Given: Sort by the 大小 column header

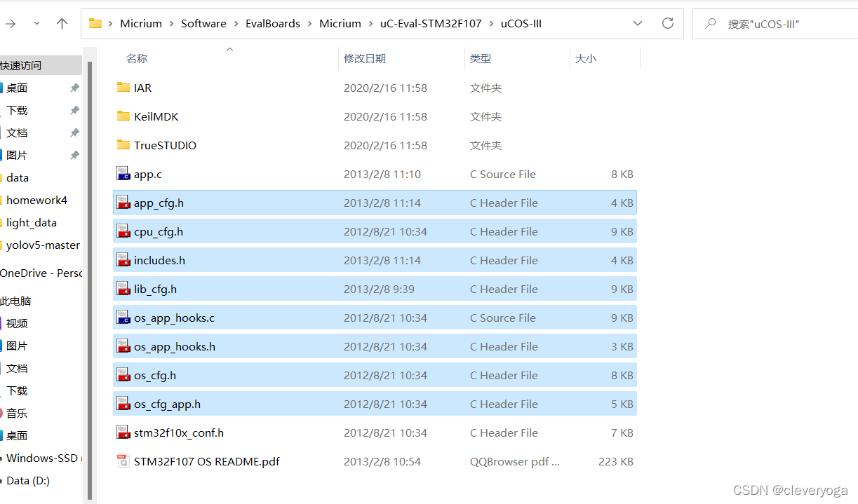Looking at the screenshot, I should (586, 58).
